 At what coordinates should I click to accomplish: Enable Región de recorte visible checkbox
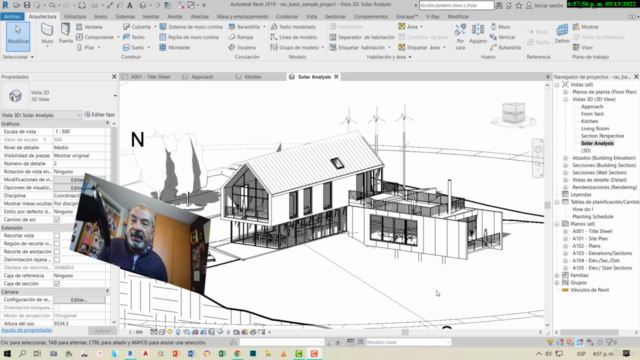click(x=57, y=244)
